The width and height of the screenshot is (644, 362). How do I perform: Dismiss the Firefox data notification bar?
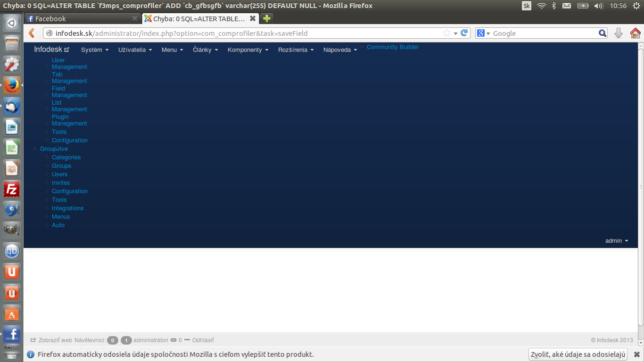tap(636, 354)
